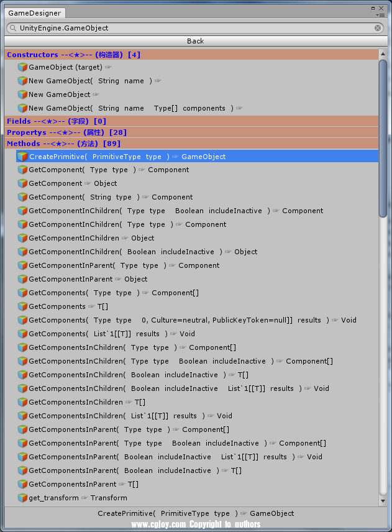Click cube icon of GetComponentInChildren( Type type Boolean includeInactive )
This screenshot has height=532, width=392.
(22, 211)
